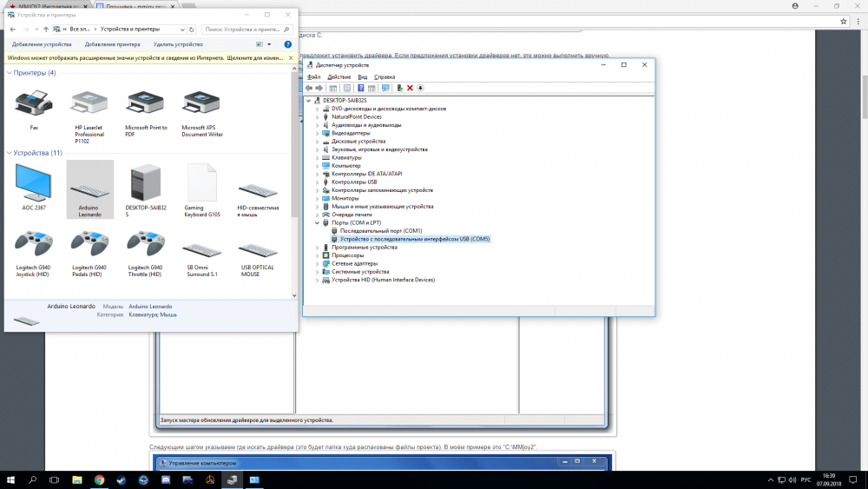The width and height of the screenshot is (868, 489).
Task: Click blue help icon in Devices and Printers
Action: (x=288, y=44)
